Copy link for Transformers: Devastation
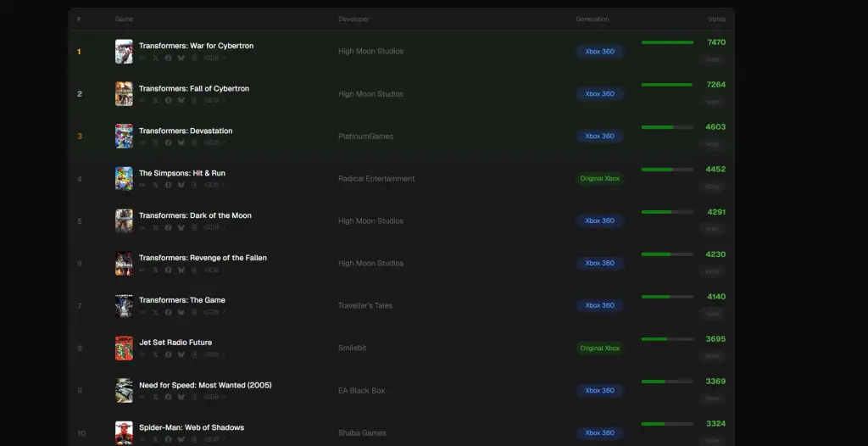Viewport: 868px width, 446px height. pyautogui.click(x=142, y=142)
